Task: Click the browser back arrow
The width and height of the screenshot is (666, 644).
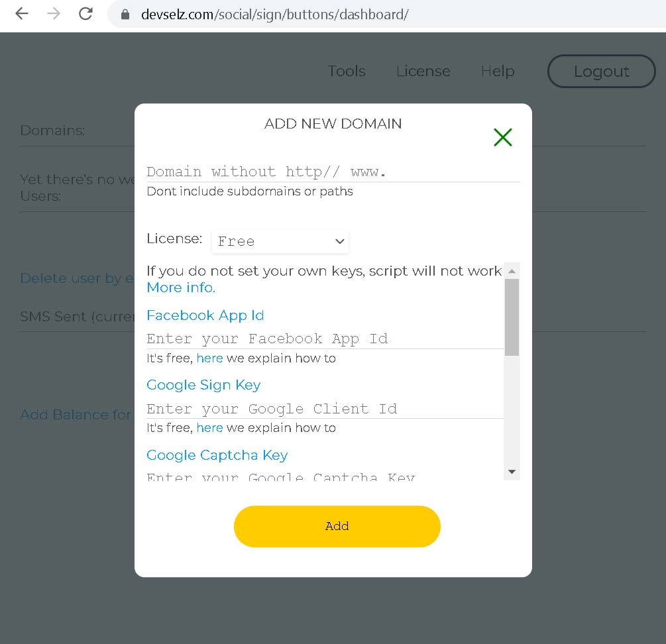Action: (22, 14)
